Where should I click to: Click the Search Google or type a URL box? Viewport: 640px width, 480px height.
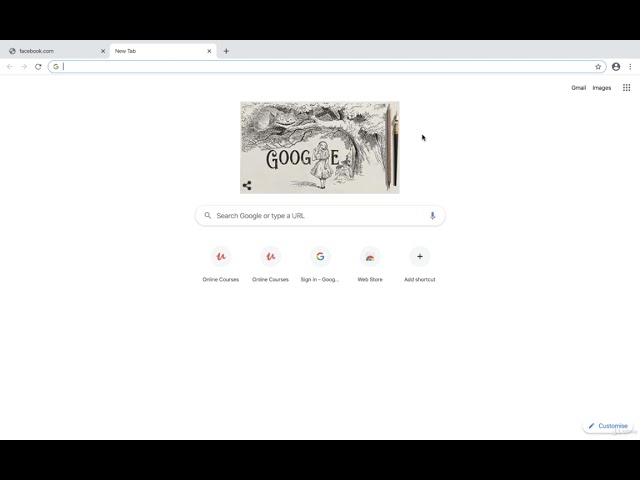coord(320,216)
